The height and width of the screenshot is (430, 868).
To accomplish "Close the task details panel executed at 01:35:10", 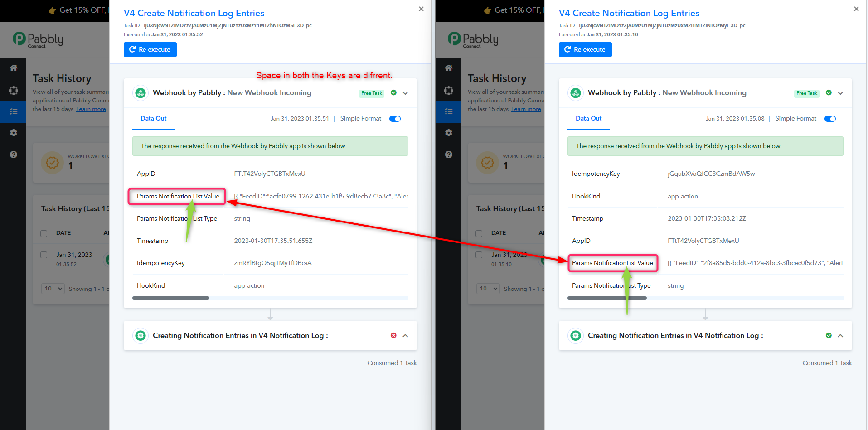I will pyautogui.click(x=856, y=9).
